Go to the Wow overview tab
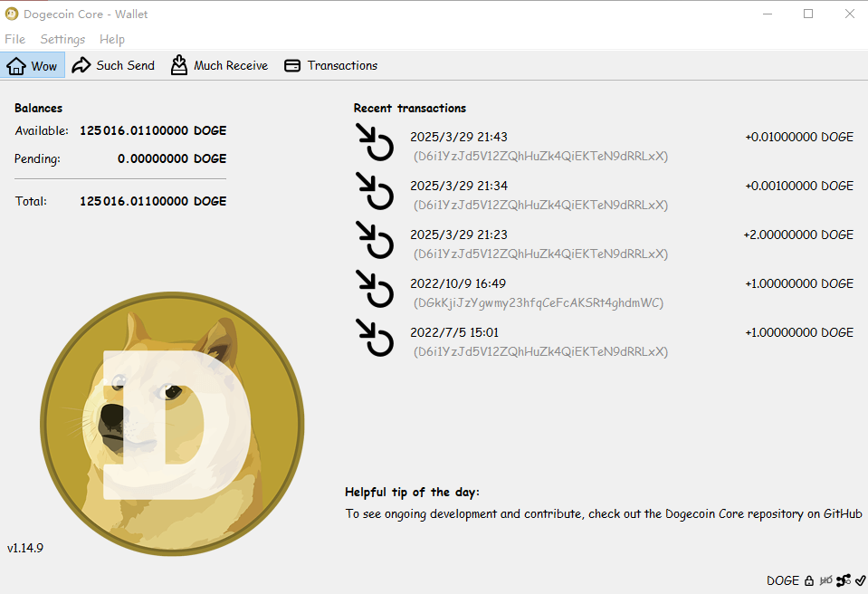Image resolution: width=868 pixels, height=594 pixels. tap(33, 65)
